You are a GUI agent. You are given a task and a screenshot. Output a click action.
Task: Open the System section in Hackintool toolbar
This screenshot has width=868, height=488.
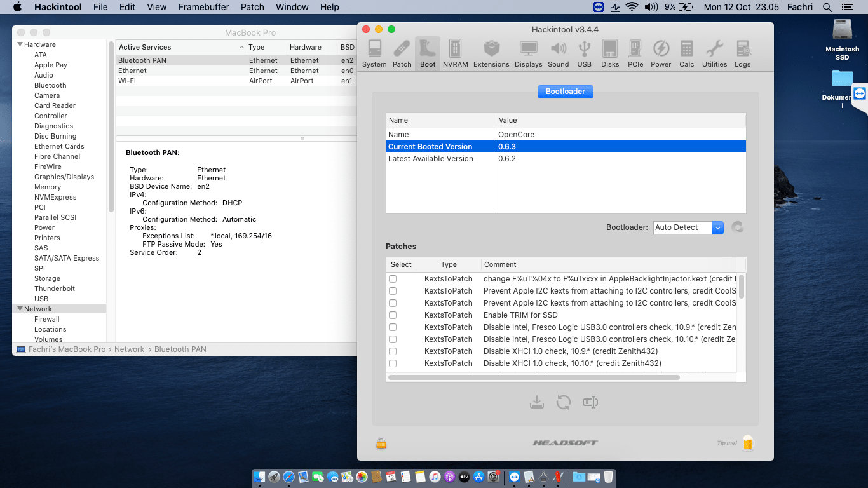(x=374, y=53)
